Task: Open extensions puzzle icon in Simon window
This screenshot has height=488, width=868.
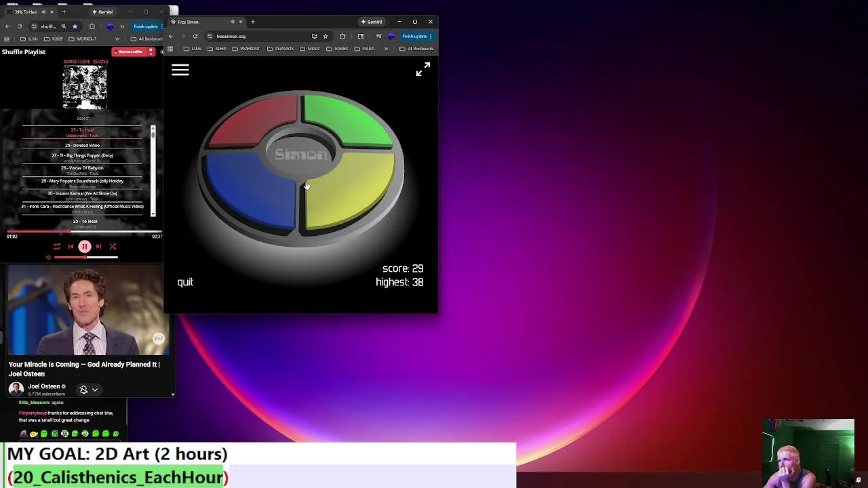Action: (342, 36)
